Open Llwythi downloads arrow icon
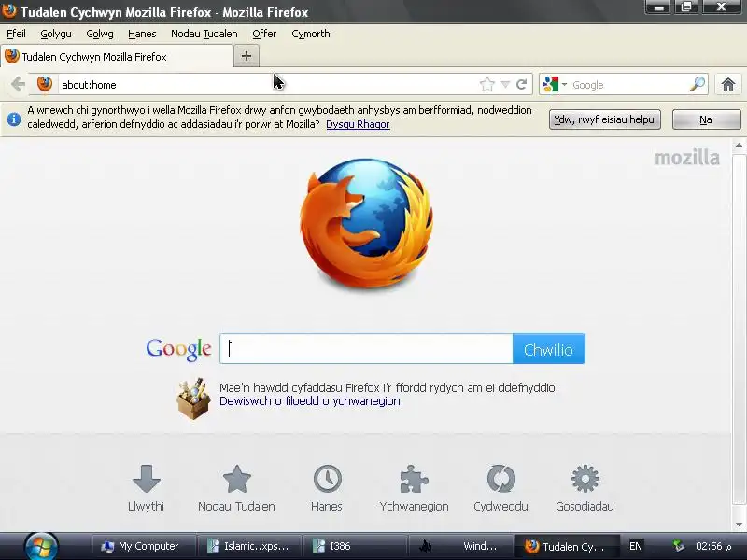Image resolution: width=747 pixels, height=560 pixels. coord(147,479)
